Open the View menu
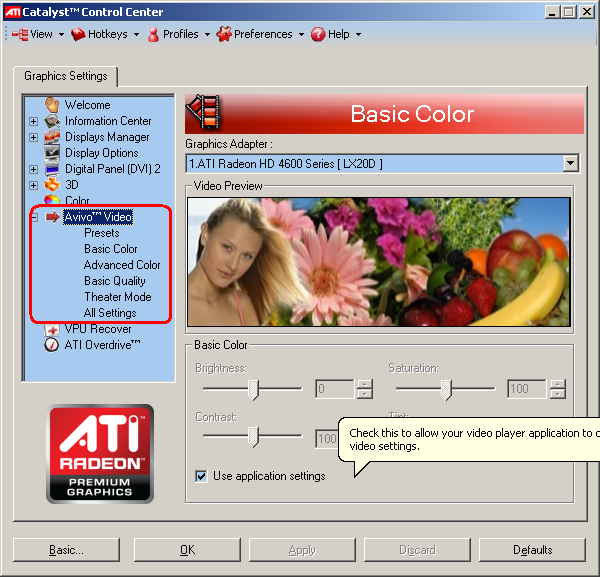The width and height of the screenshot is (600, 577). tap(41, 34)
